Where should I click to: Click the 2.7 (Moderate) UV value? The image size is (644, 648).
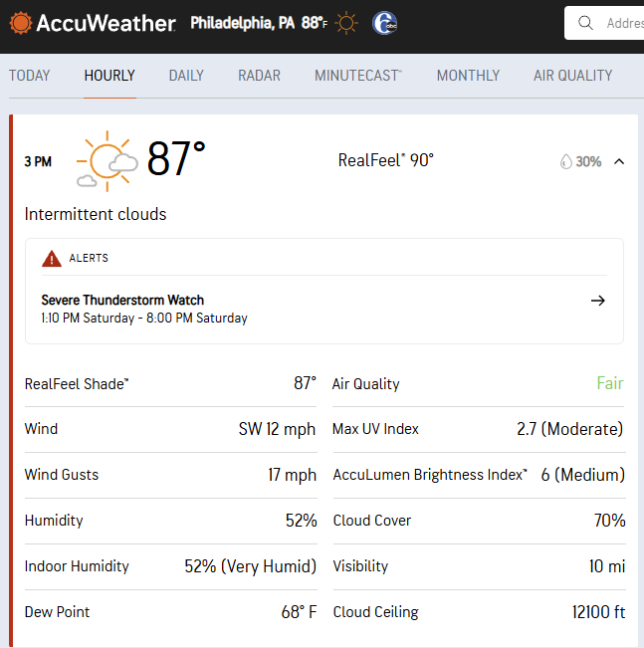[570, 429]
